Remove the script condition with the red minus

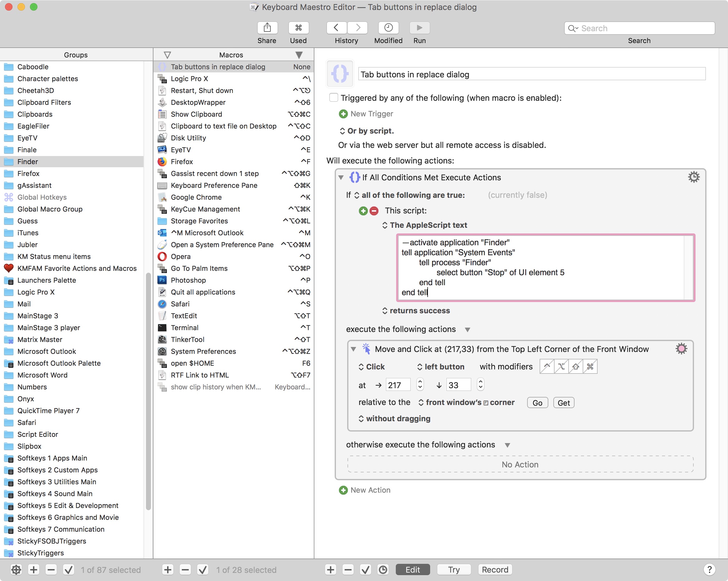pyautogui.click(x=374, y=211)
